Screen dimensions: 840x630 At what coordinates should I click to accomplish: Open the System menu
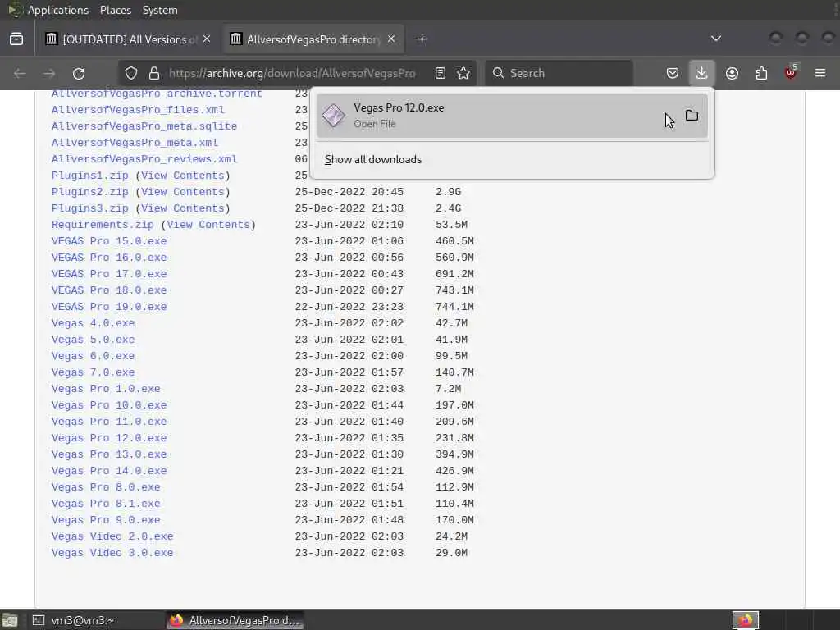[x=160, y=10]
